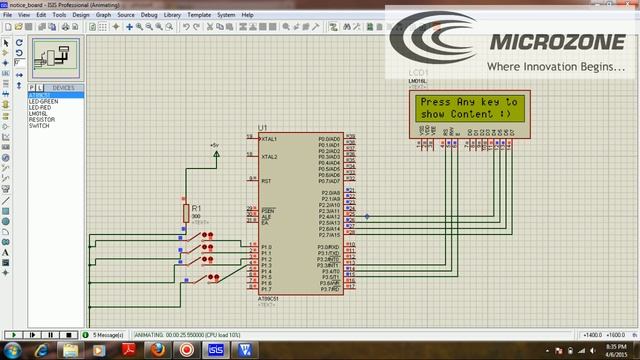Screen dimensions: 640x360
Task: Click the L library button in devices panel
Action: tap(40, 88)
